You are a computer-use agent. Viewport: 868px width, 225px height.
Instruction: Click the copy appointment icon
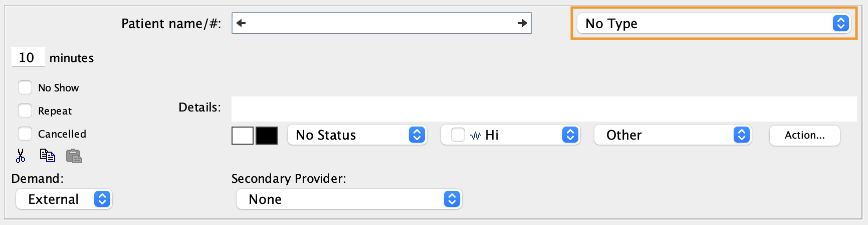tap(48, 156)
